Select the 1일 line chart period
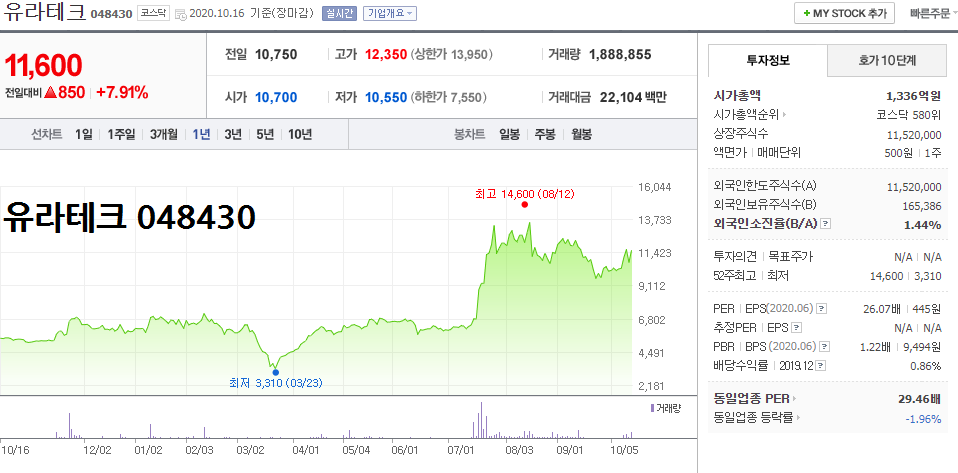The width and height of the screenshot is (958, 473). point(84,134)
